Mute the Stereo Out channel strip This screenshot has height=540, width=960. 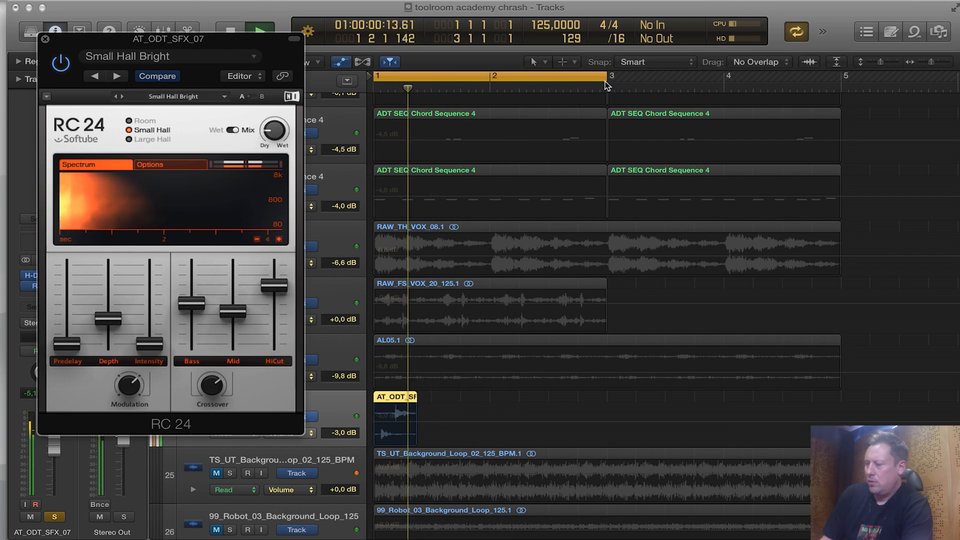100,517
